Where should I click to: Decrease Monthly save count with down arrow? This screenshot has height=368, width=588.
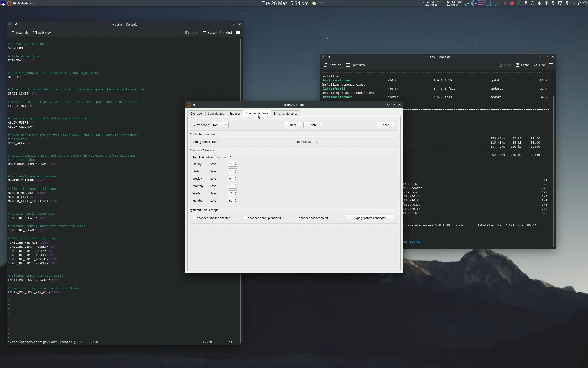235,187
